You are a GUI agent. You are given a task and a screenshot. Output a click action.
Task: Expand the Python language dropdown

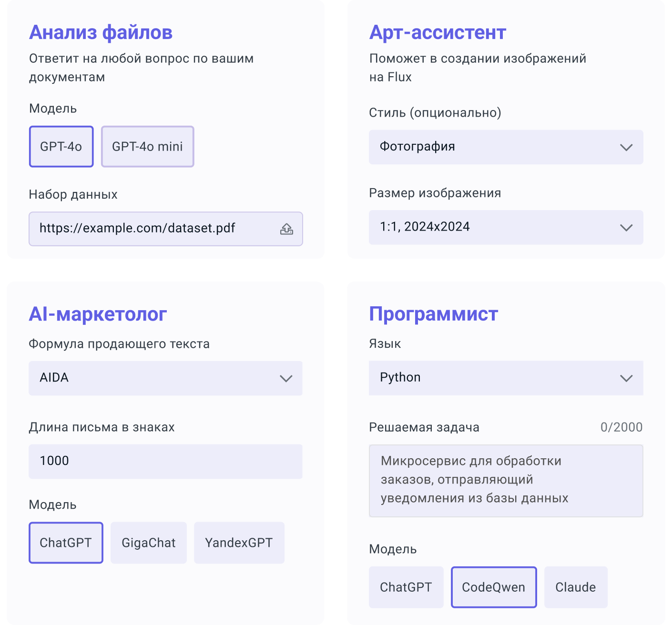[506, 378]
